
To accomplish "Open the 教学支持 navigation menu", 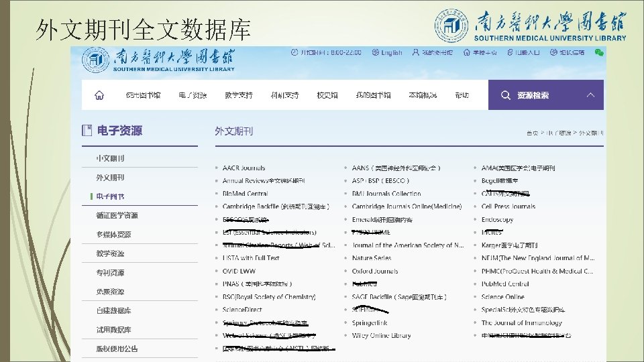I will 239,95.
